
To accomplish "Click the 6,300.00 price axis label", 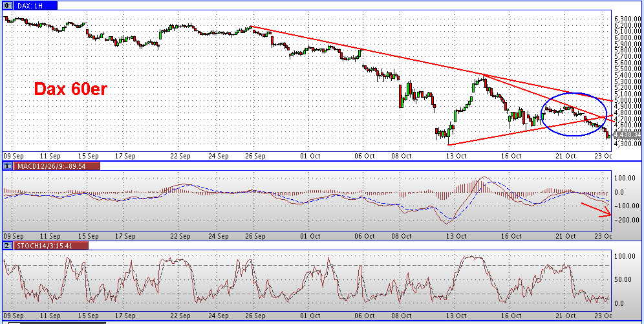I will click(x=628, y=19).
